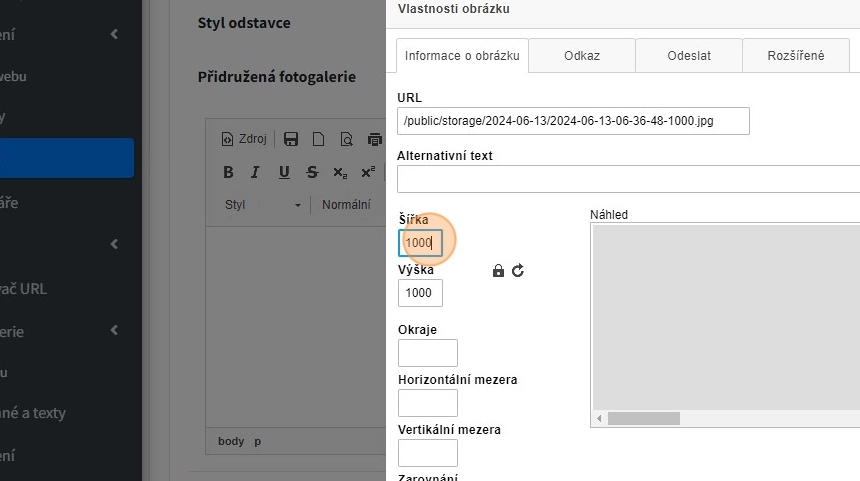Apply Subscript formatting

[x=340, y=172]
